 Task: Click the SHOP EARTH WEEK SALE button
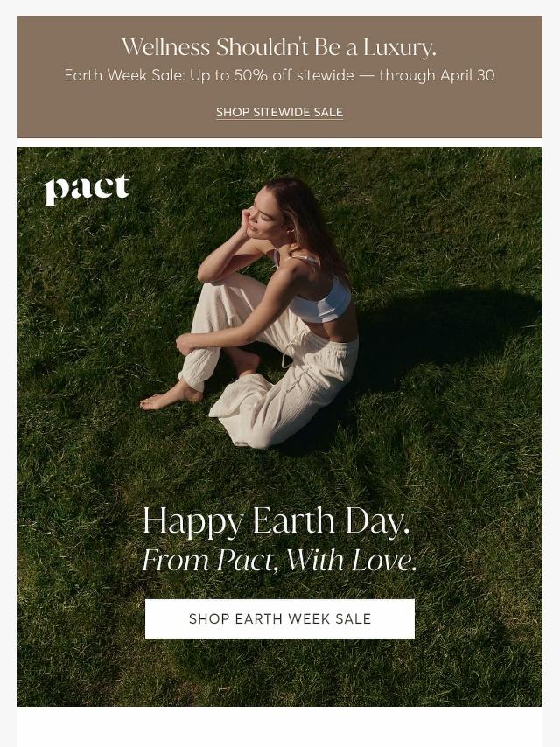click(x=280, y=618)
